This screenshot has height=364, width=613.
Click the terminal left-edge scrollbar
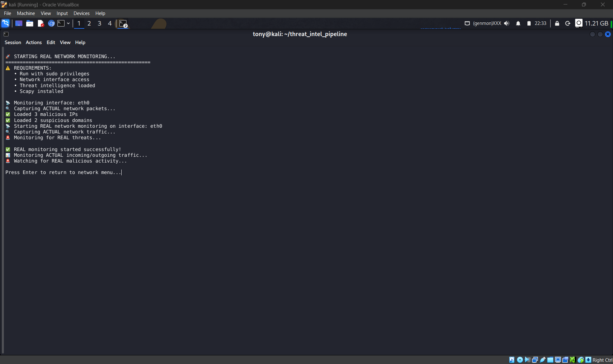(x=3, y=200)
